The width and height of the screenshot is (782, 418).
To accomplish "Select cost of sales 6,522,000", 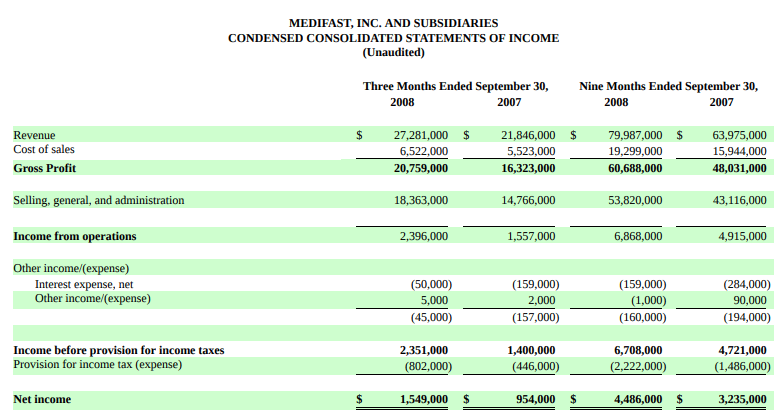I will (423, 151).
